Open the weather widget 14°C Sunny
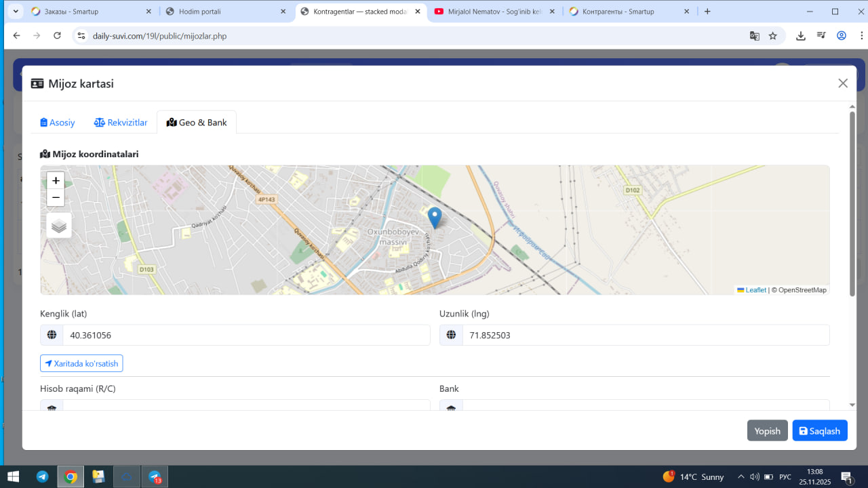The height and width of the screenshot is (488, 868). tap(693, 477)
